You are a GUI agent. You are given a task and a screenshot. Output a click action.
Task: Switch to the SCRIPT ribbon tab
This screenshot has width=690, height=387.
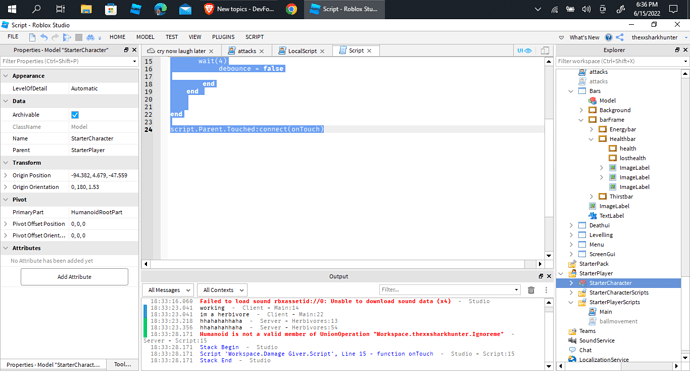coord(254,37)
